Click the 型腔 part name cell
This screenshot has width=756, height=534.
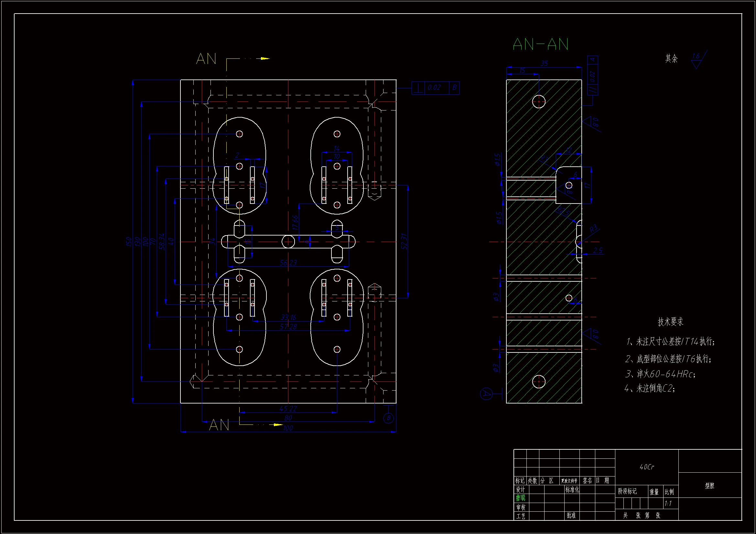click(709, 486)
